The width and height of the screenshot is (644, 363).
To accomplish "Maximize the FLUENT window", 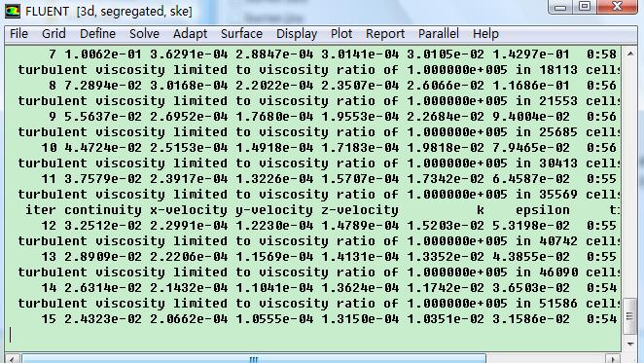I will pyautogui.click(x=585, y=7).
